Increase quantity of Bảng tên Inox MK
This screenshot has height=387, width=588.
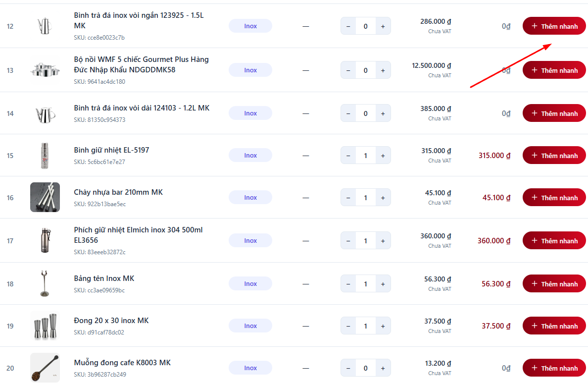pyautogui.click(x=383, y=284)
